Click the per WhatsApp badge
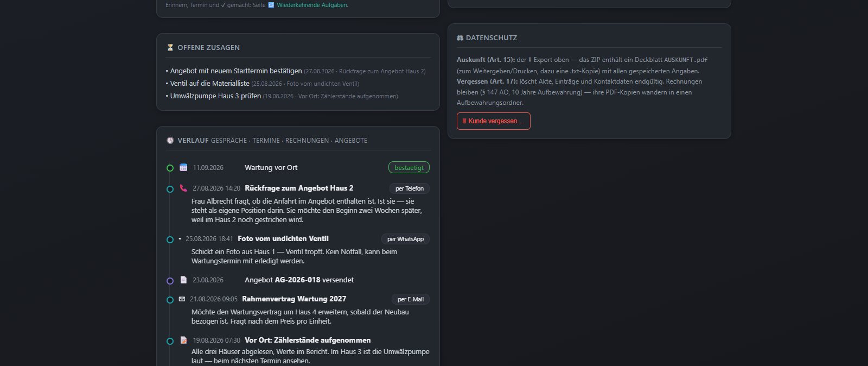 pos(405,239)
